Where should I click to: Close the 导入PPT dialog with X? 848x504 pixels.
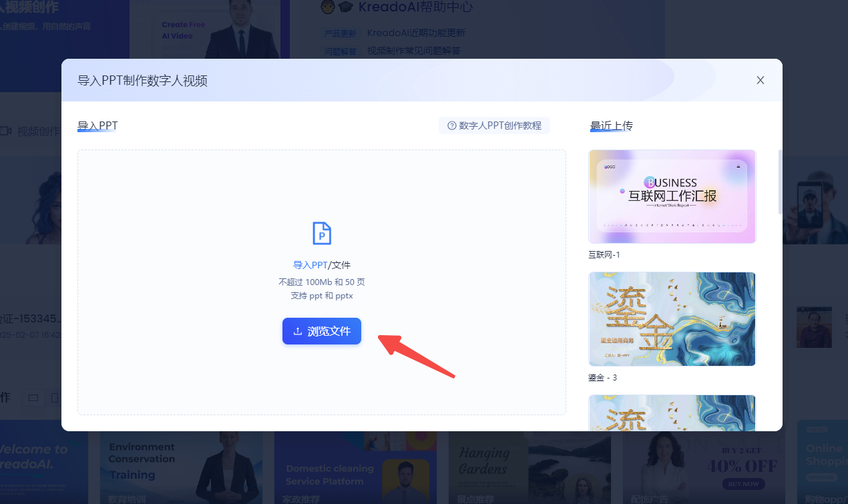pos(760,80)
